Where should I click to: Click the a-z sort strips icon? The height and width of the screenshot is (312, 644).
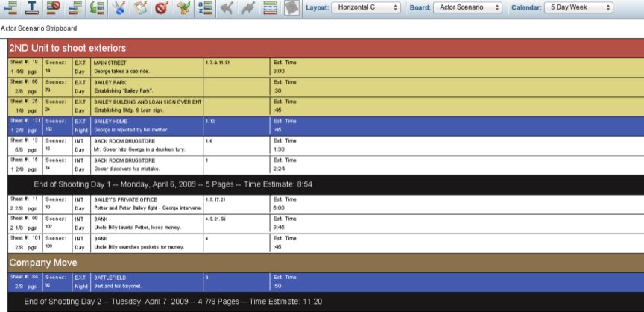pos(204,7)
